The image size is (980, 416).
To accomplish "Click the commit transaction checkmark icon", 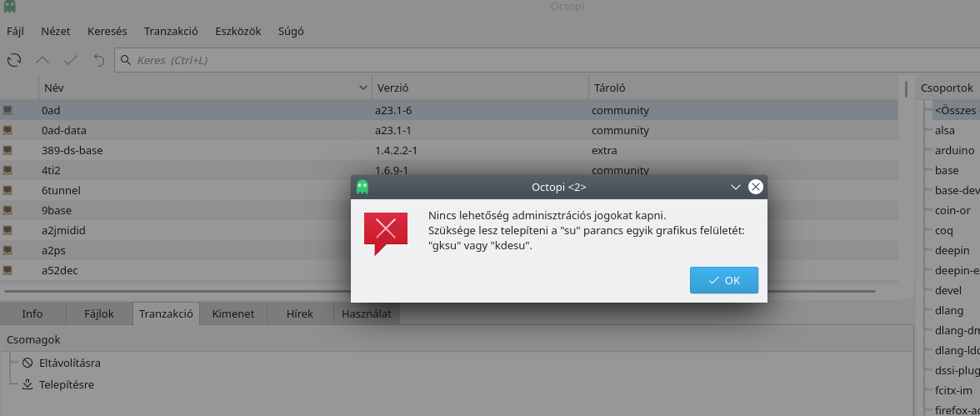I will click(71, 60).
